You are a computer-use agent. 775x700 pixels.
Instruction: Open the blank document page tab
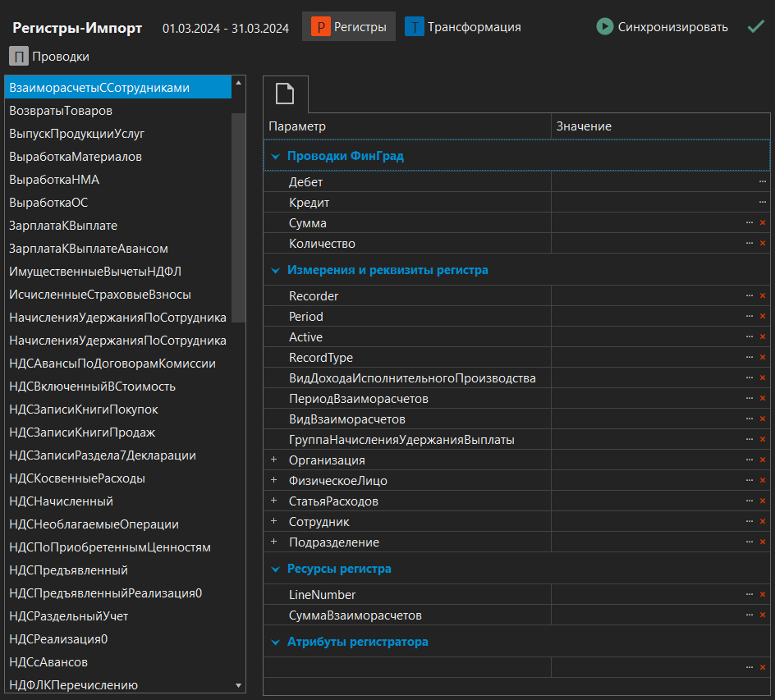pos(285,94)
